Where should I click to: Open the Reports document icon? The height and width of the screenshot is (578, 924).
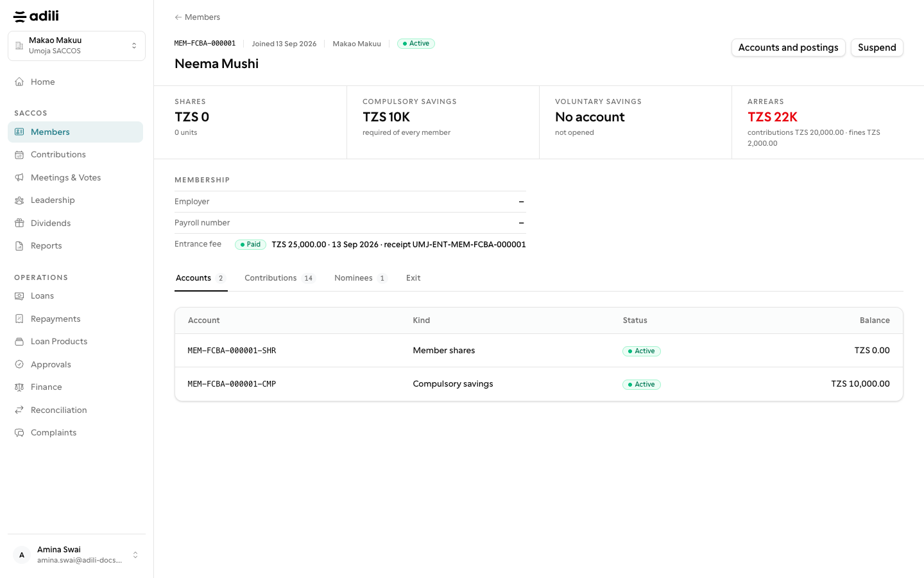[x=19, y=246]
